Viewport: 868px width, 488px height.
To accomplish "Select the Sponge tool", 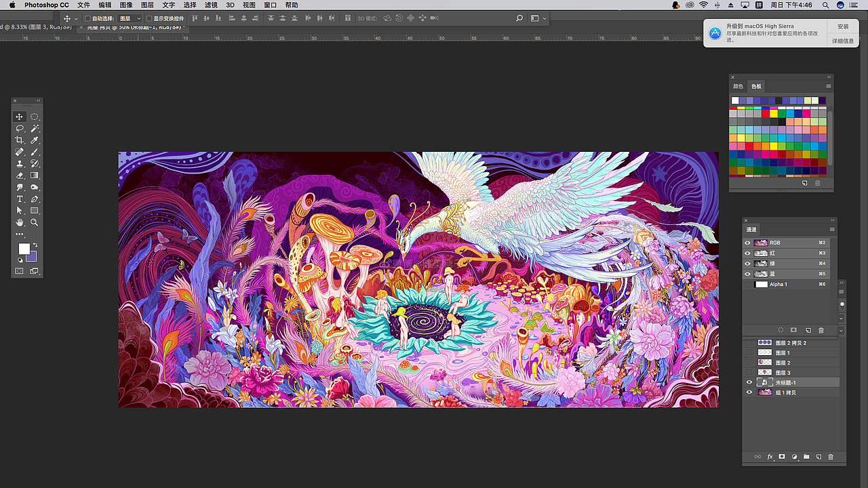I will 35,187.
